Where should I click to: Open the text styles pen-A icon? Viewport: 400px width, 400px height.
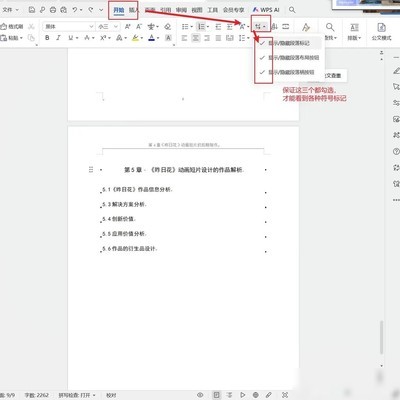[x=306, y=27]
